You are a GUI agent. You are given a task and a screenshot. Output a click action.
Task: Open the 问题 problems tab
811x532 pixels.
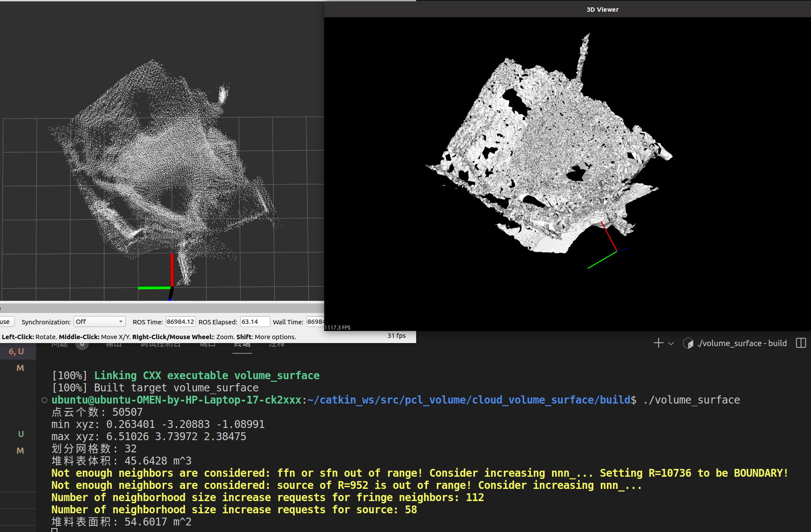coord(60,345)
